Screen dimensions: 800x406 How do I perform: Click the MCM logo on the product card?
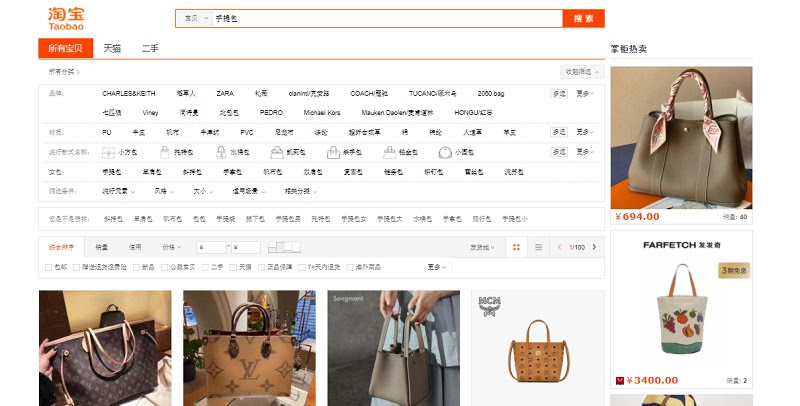[489, 306]
